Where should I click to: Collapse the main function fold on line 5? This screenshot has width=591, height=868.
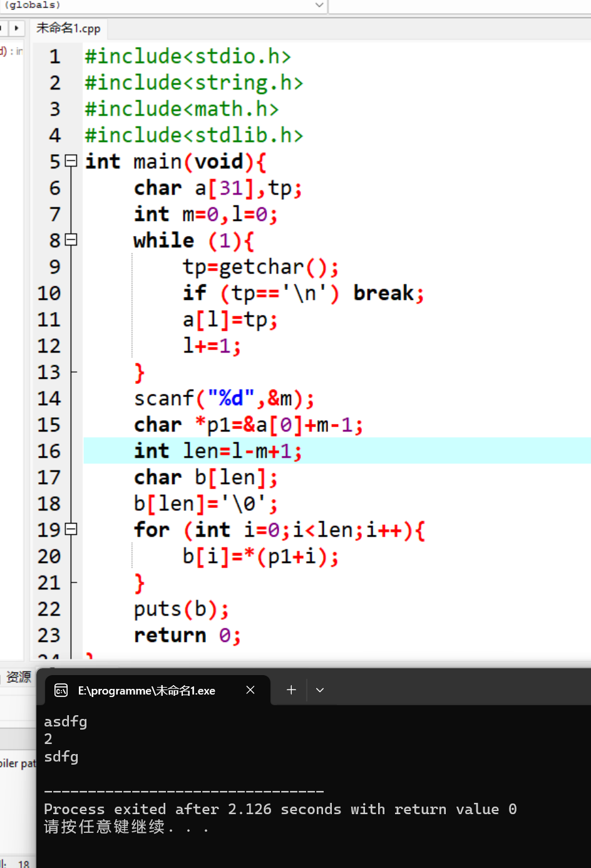(x=71, y=161)
